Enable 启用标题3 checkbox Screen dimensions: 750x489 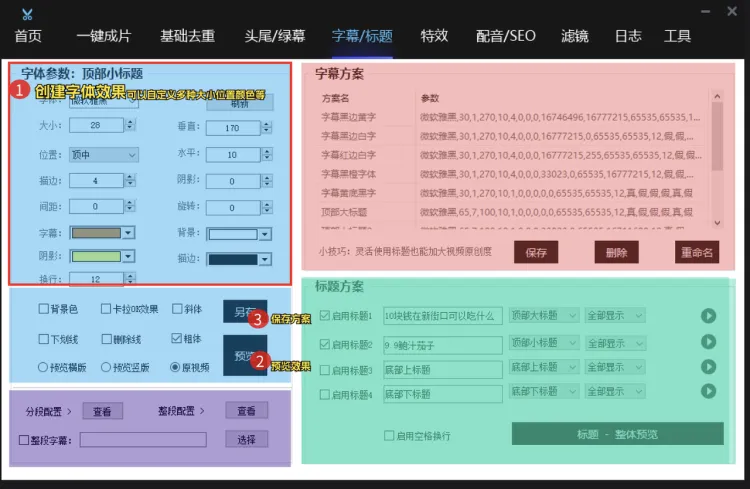coord(325,370)
